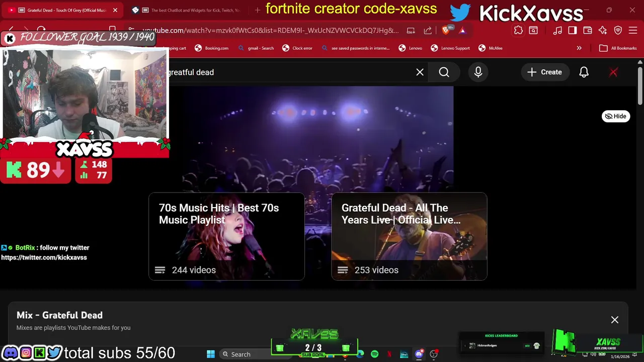Viewport: 644px width, 362px height.
Task: Open the Brave VPN shield icon
Action: point(618,30)
